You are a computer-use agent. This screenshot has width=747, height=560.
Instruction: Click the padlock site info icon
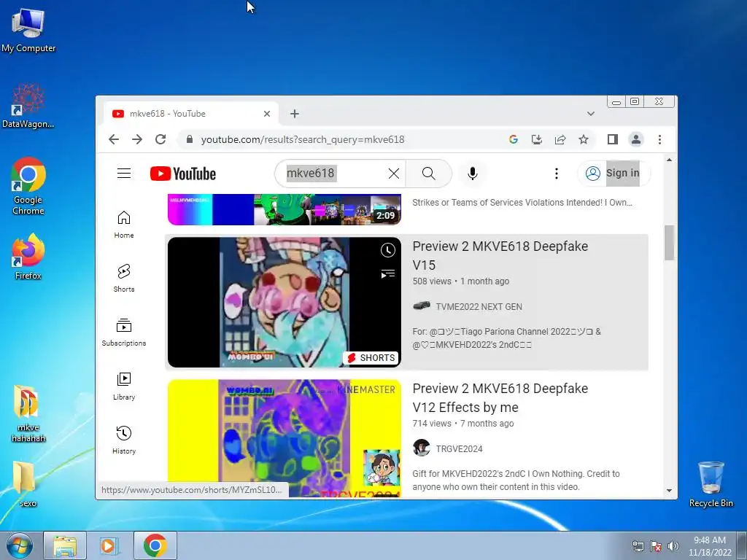point(190,139)
